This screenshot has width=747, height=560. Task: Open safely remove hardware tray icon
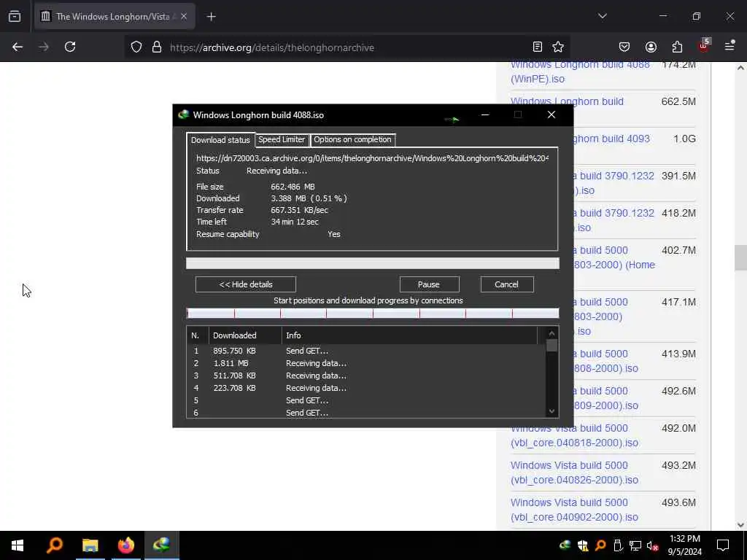tap(618, 545)
